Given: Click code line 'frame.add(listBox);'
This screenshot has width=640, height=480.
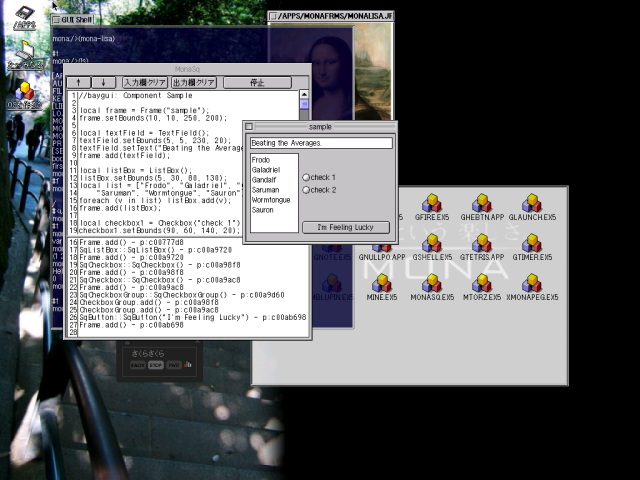Looking at the screenshot, I should coord(120,208).
